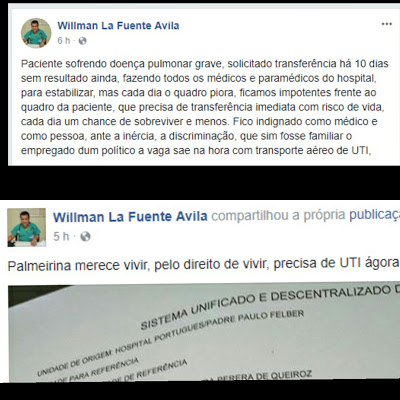
Task: Open the three-dot options menu of first post
Action: coord(387,24)
